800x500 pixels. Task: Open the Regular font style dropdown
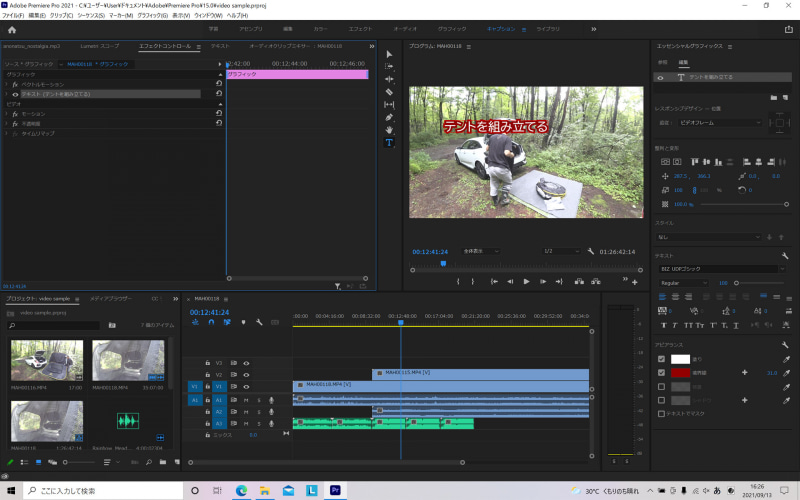coord(683,283)
